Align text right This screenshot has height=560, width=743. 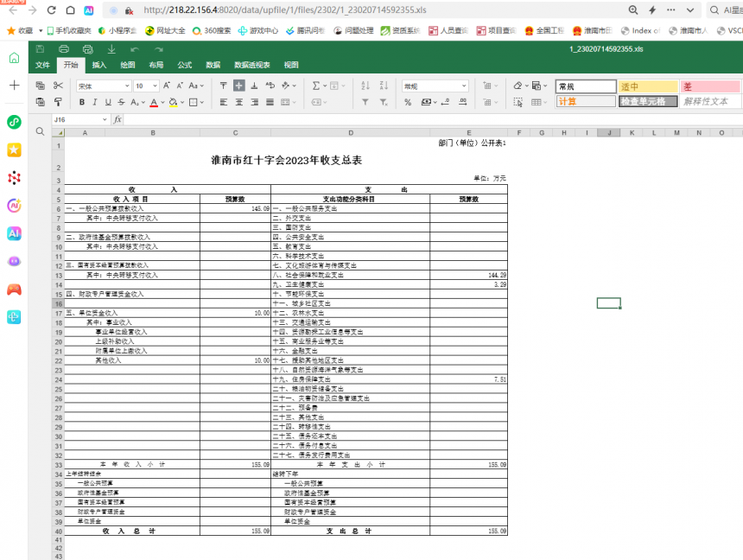[x=255, y=102]
